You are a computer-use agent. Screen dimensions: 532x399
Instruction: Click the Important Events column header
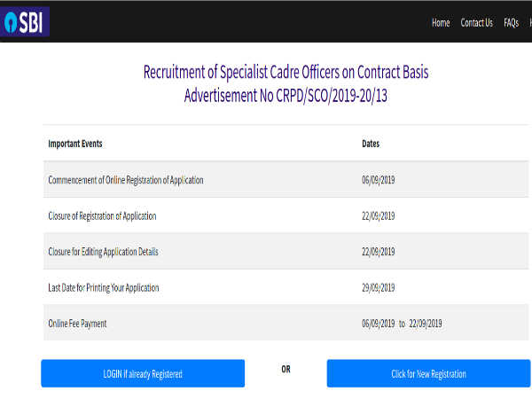point(81,143)
